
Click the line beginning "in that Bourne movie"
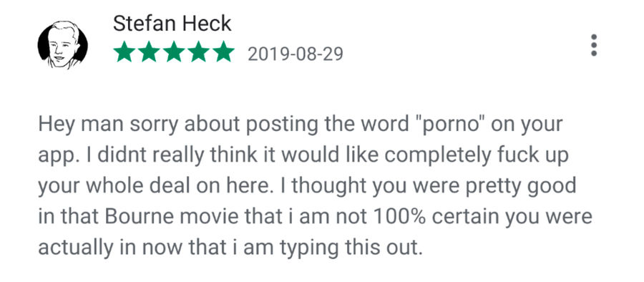tap(315, 217)
